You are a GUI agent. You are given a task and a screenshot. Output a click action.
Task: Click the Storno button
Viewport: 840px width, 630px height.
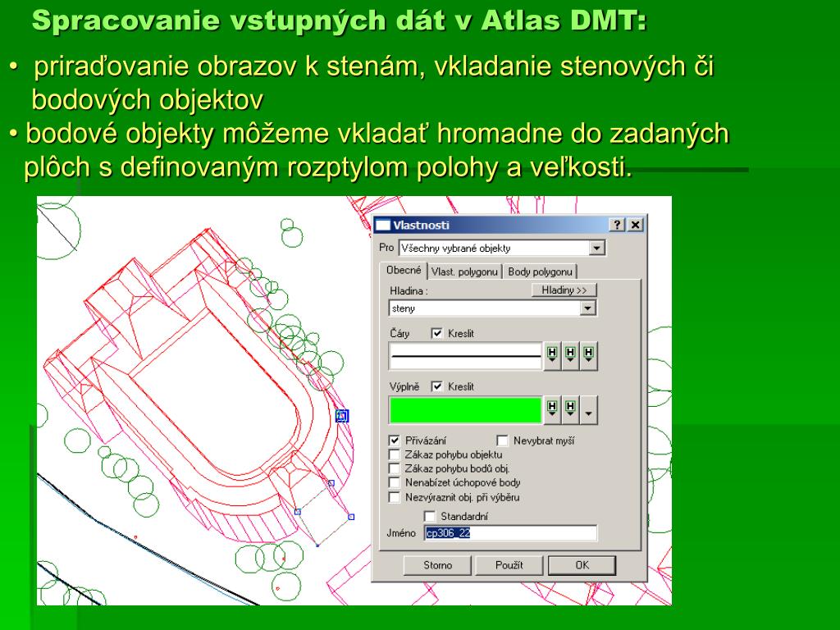(x=437, y=565)
